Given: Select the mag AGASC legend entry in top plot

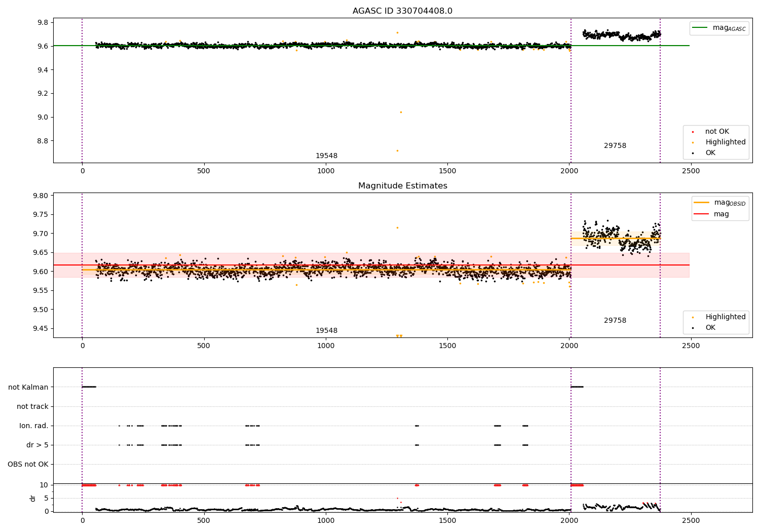Looking at the screenshot, I should [719, 28].
